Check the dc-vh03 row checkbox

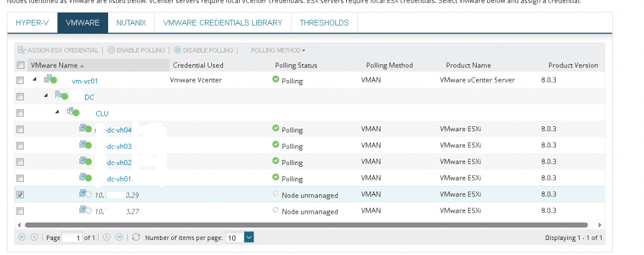pyautogui.click(x=20, y=146)
